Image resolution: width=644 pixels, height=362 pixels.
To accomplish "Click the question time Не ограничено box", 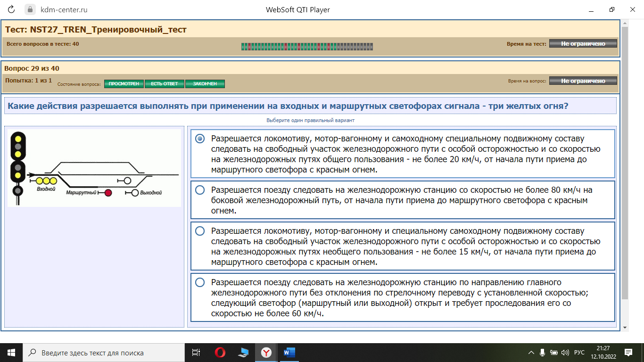I will 583,81.
